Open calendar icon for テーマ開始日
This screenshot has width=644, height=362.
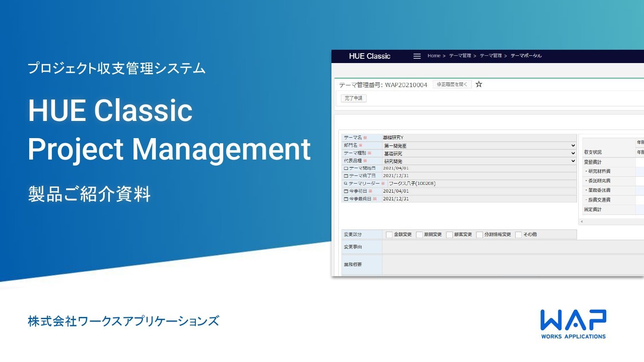(346, 169)
